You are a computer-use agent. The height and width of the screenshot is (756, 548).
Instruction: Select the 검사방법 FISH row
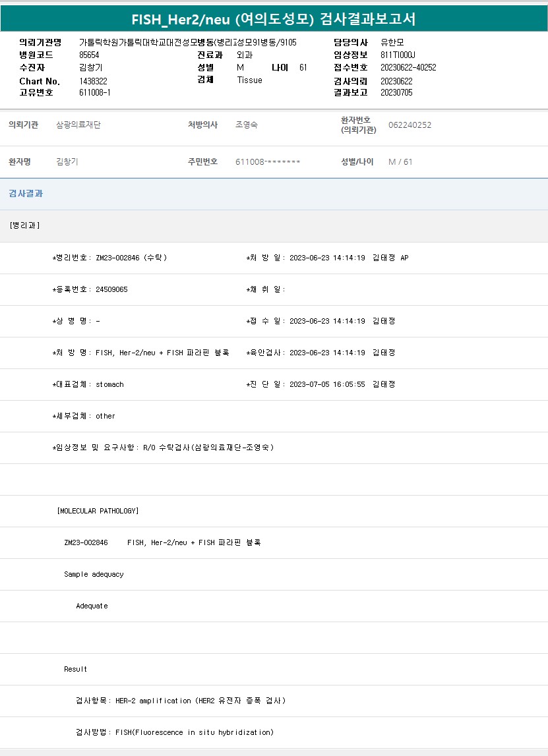click(x=174, y=732)
